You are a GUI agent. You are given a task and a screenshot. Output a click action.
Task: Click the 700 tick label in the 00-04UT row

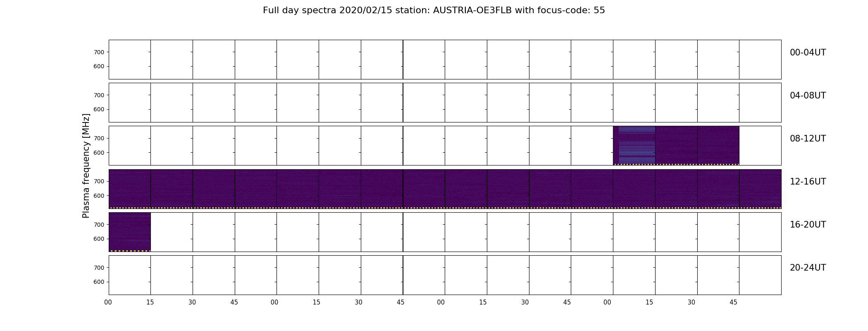point(99,52)
